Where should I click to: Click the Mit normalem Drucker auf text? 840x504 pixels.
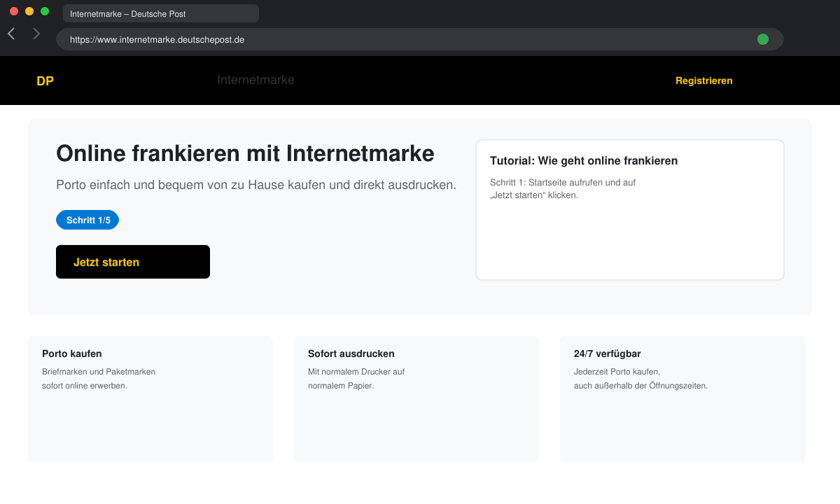tap(356, 379)
